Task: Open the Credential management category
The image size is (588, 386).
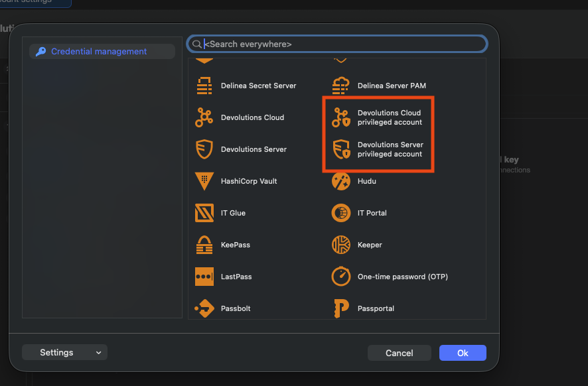Action: point(102,51)
